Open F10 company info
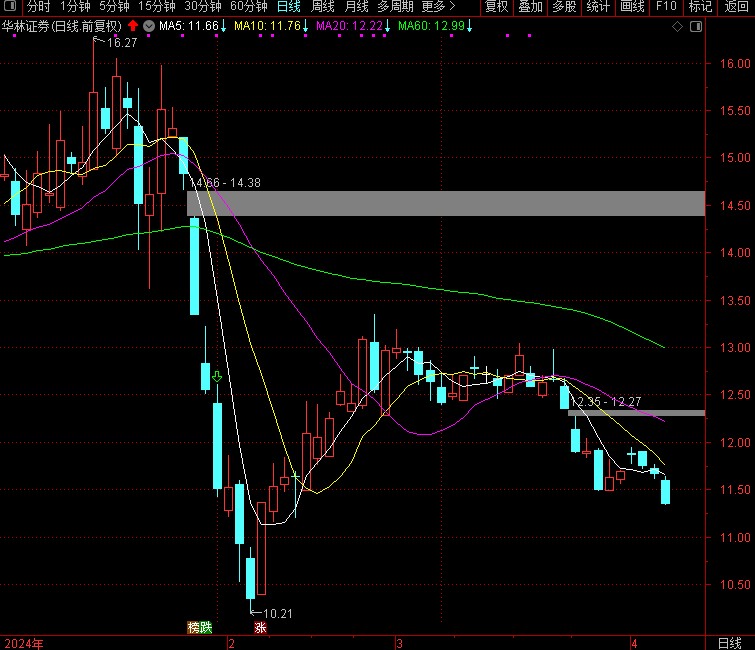Viewport: 755px width, 650px height. pyautogui.click(x=666, y=6)
